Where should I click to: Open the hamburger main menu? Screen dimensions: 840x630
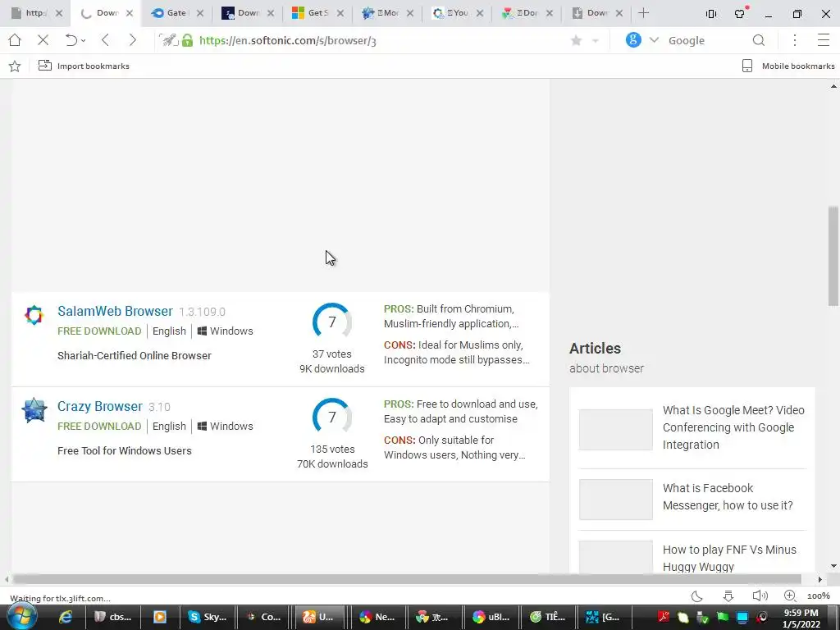[x=824, y=40]
